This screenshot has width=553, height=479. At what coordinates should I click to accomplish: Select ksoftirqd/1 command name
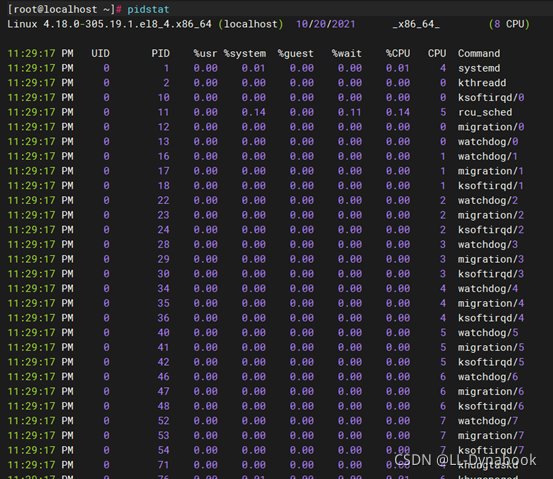[x=491, y=186]
